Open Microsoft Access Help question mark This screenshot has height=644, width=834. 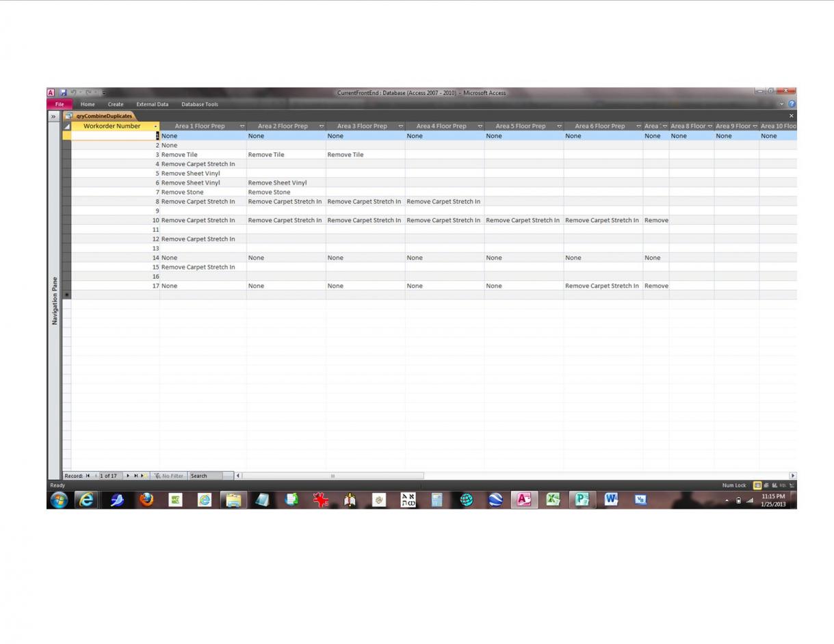coord(792,104)
